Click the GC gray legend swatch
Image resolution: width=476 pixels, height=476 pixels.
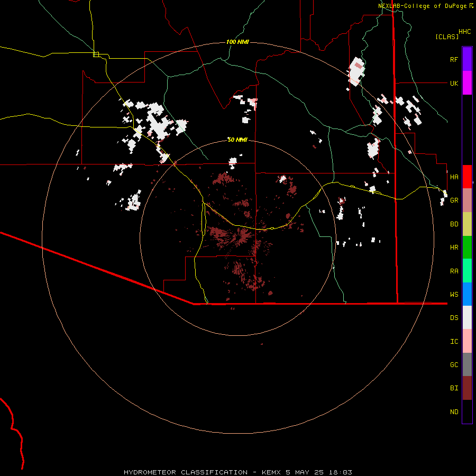pos(467,364)
